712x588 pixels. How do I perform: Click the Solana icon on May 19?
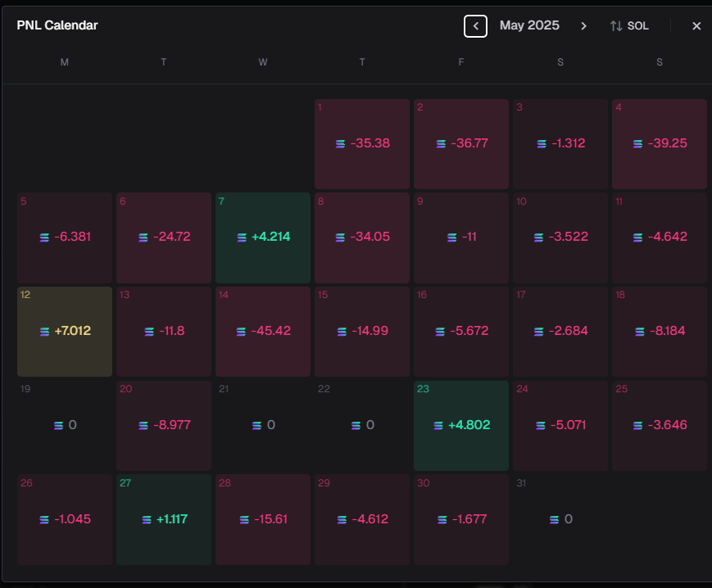(58, 426)
